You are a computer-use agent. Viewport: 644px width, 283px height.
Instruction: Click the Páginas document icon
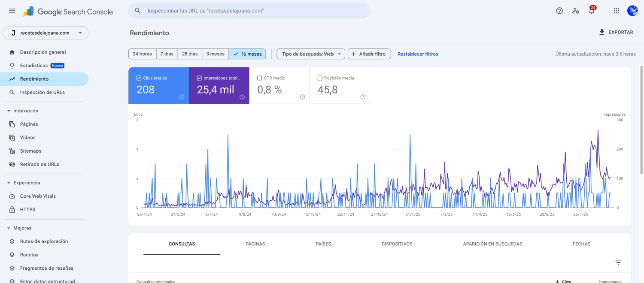point(12,124)
